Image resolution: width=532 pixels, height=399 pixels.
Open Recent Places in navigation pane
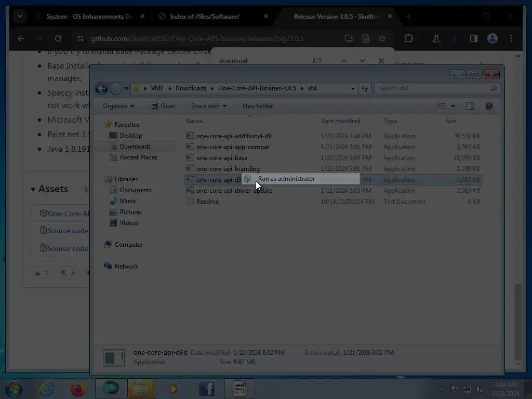[x=138, y=157]
